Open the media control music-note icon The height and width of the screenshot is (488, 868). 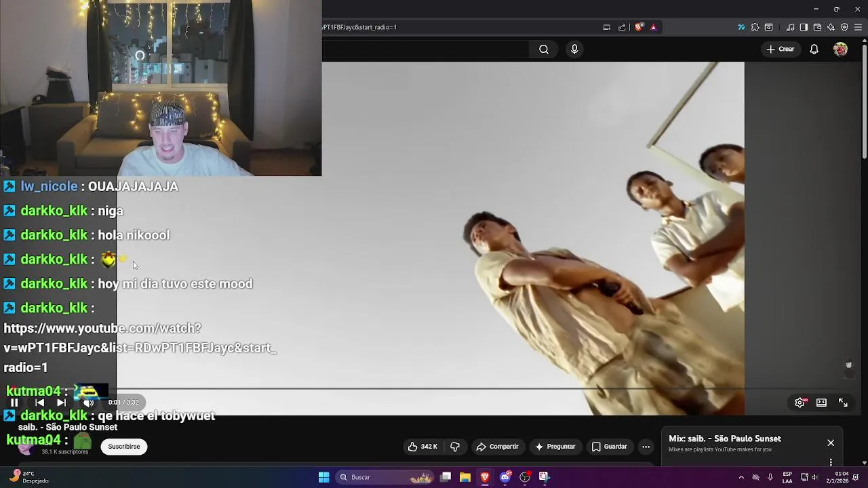(x=791, y=27)
